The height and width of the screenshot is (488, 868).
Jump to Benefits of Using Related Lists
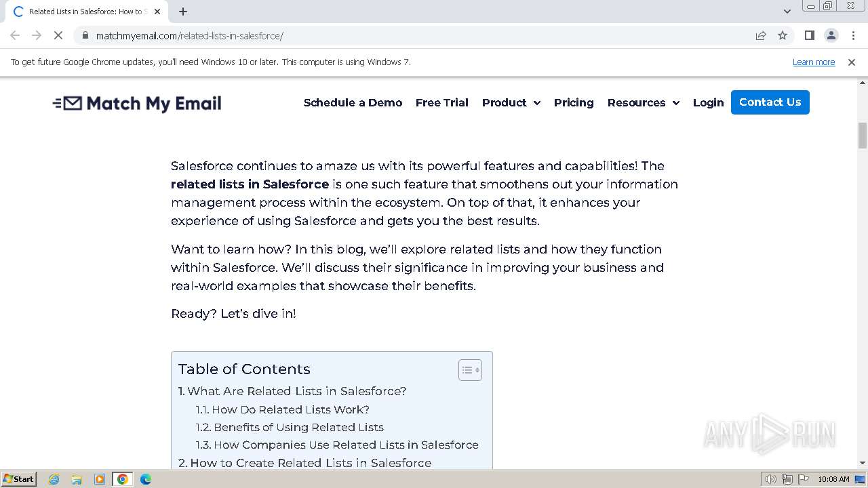[x=290, y=427]
